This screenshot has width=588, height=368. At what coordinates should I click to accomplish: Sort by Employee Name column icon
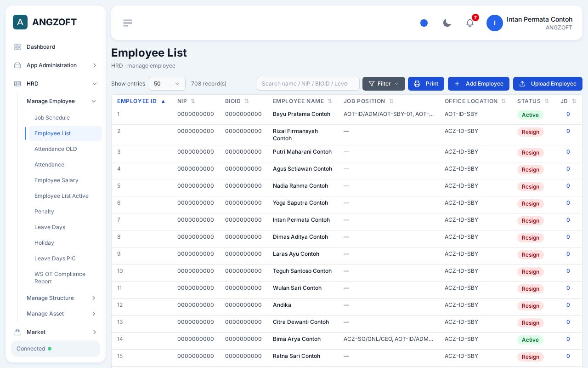pyautogui.click(x=330, y=101)
